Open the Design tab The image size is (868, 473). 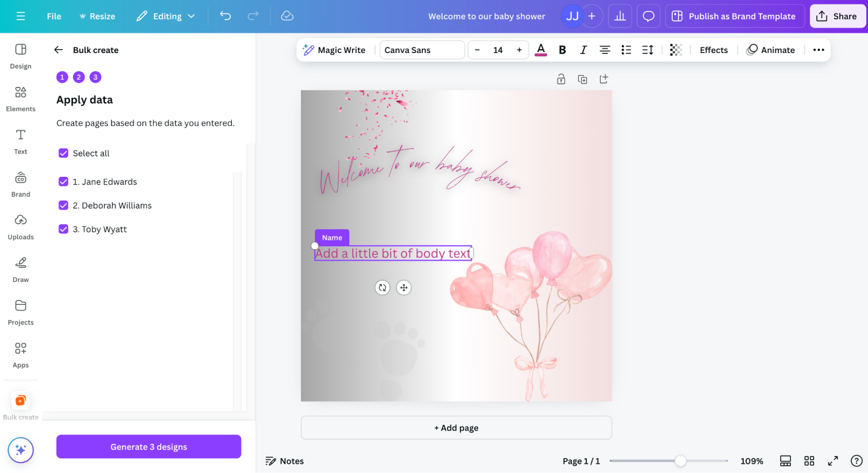point(20,56)
